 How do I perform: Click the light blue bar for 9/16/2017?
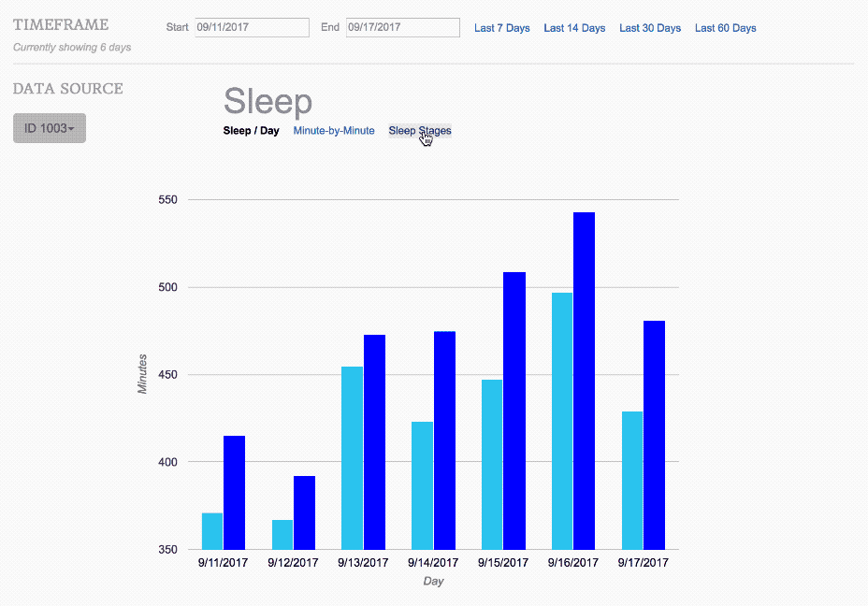click(x=562, y=421)
